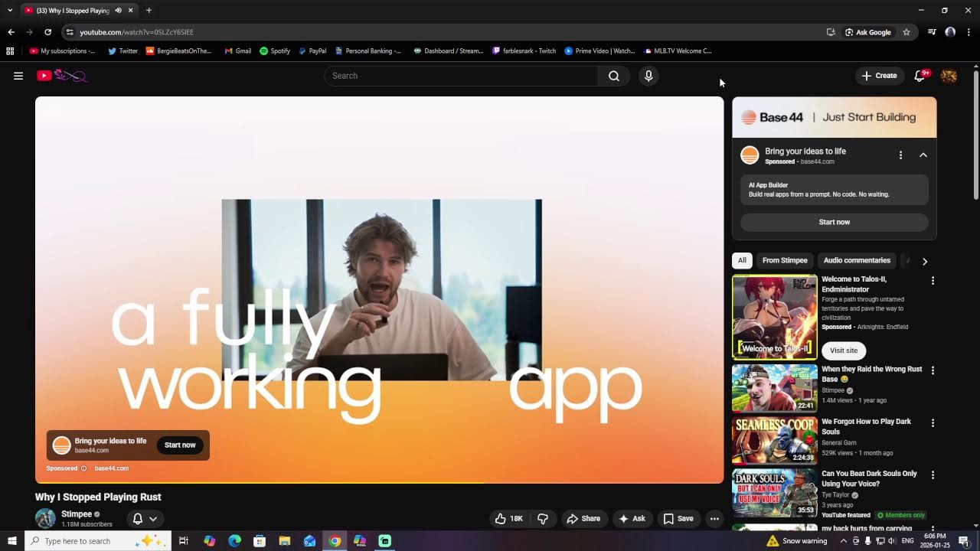Image resolution: width=980 pixels, height=551 pixels.
Task: Click Start now on video overlay ad
Action: 180,445
